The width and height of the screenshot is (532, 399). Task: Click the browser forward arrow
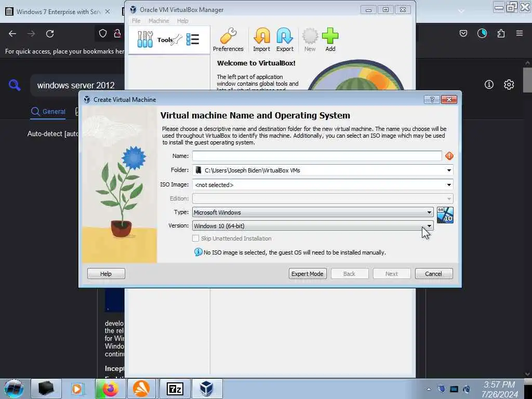(31, 34)
